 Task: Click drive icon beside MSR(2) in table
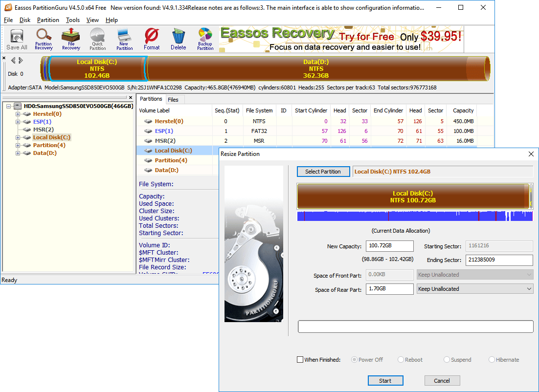(x=148, y=141)
